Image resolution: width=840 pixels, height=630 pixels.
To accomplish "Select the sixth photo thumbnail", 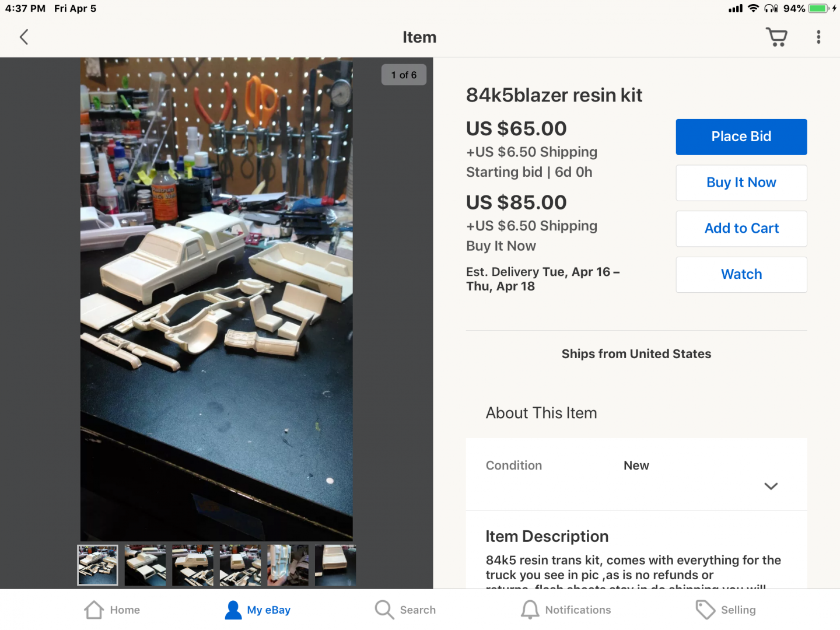I will pyautogui.click(x=335, y=565).
